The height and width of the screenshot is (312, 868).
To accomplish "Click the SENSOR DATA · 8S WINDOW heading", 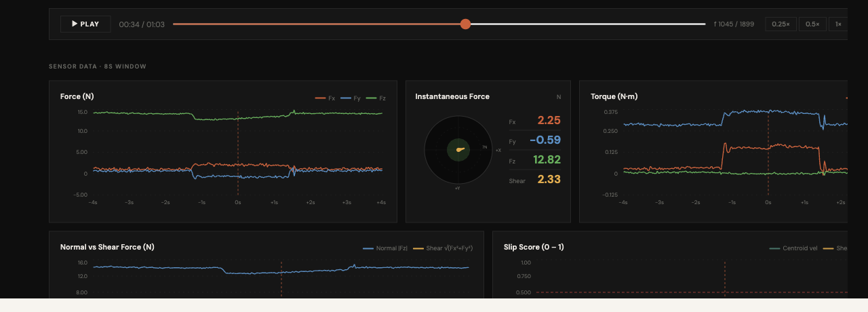I will coord(98,66).
